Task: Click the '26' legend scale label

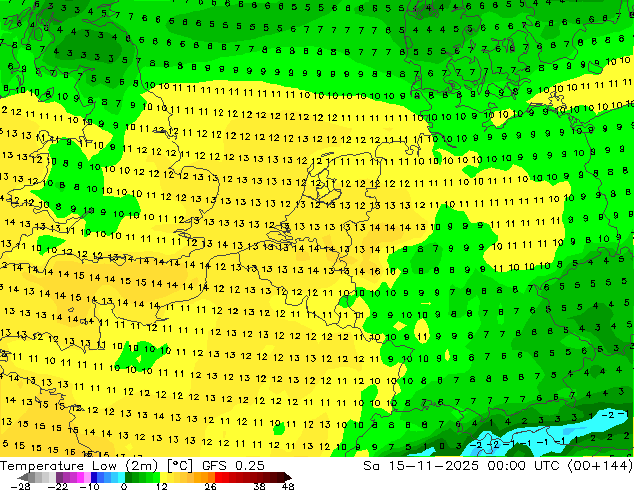Action: tap(210, 486)
